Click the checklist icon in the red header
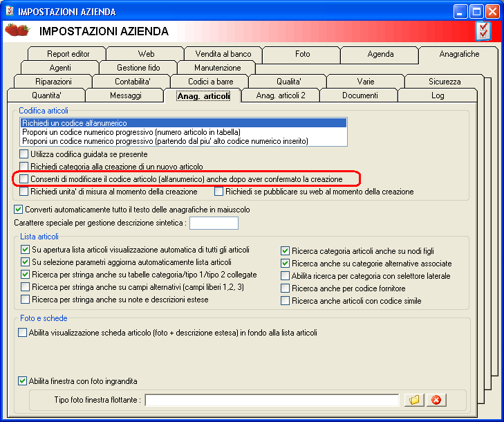This screenshot has width=504, height=422. (483, 31)
